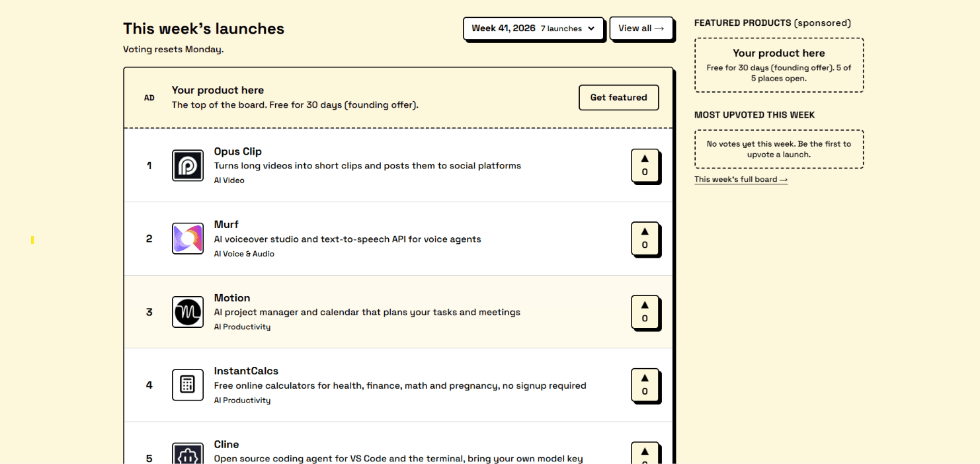The image size is (980, 464).
Task: Click the Cline product logo
Action: pos(188,453)
